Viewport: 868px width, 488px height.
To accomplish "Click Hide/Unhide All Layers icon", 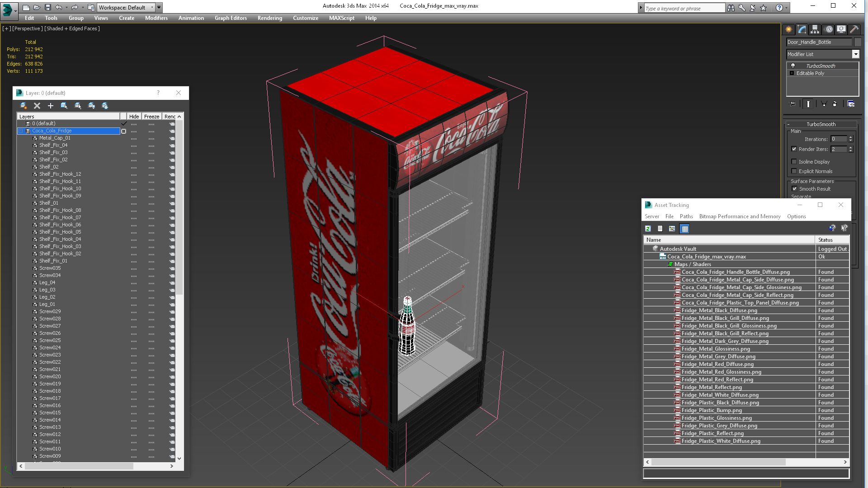I will tap(91, 106).
